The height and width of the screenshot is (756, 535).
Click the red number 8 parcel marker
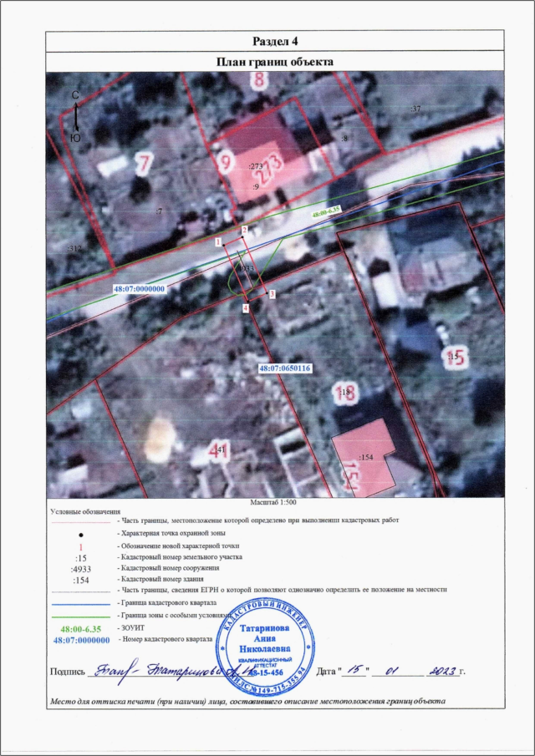(x=261, y=81)
